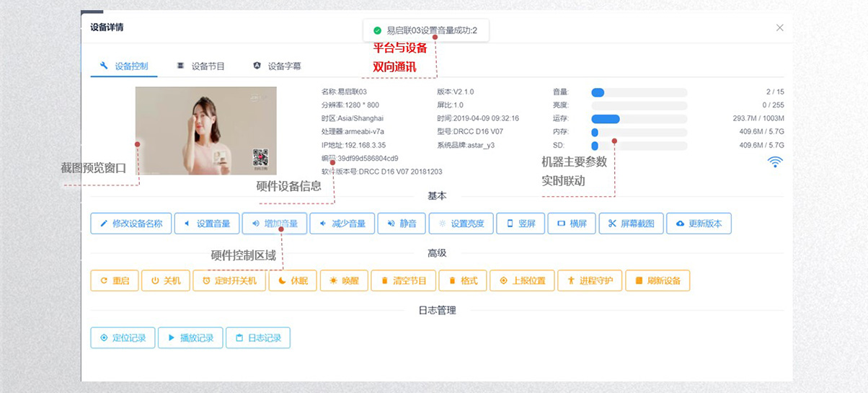Refresh device with 刷新设备 button

click(657, 281)
